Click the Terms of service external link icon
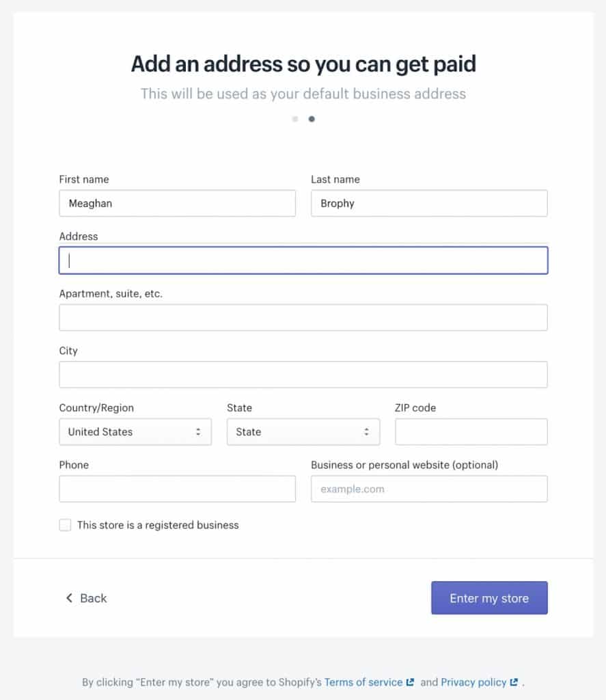This screenshot has width=606, height=700. [411, 681]
